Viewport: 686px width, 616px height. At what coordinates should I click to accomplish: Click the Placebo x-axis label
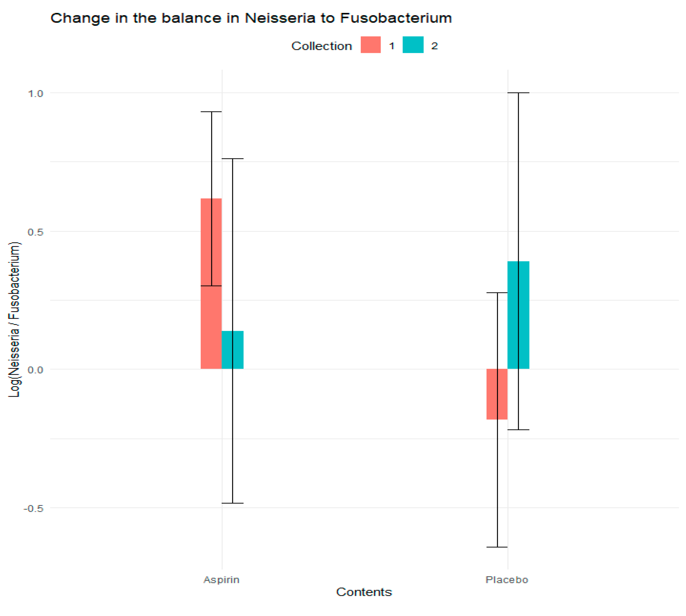coord(507,580)
